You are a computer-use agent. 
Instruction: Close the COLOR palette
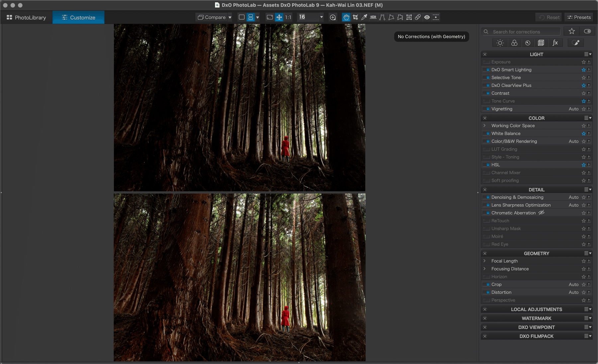point(485,118)
